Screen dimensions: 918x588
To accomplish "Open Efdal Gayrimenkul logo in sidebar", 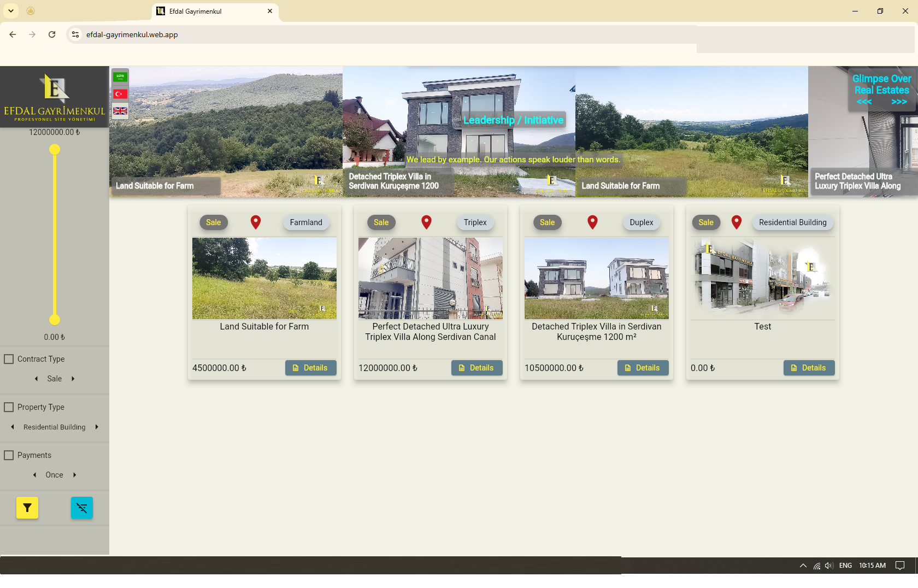I will (55, 97).
